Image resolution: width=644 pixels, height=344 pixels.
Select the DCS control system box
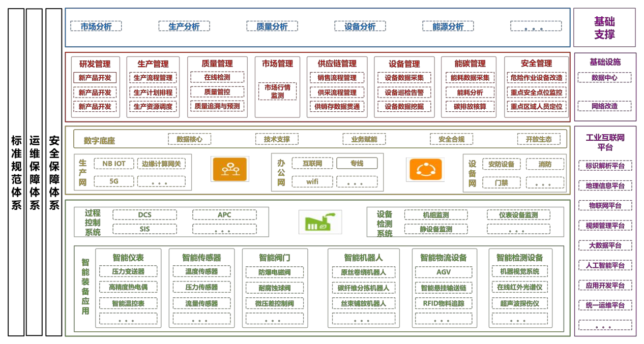144,215
